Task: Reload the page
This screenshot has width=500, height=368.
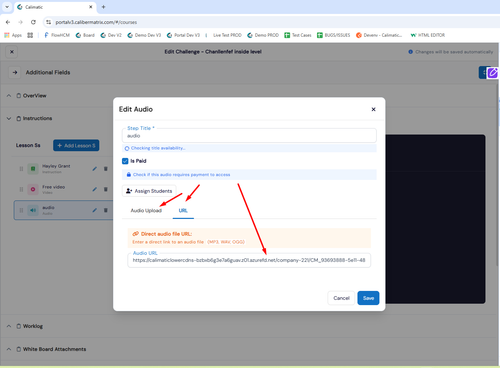Action: coord(33,22)
